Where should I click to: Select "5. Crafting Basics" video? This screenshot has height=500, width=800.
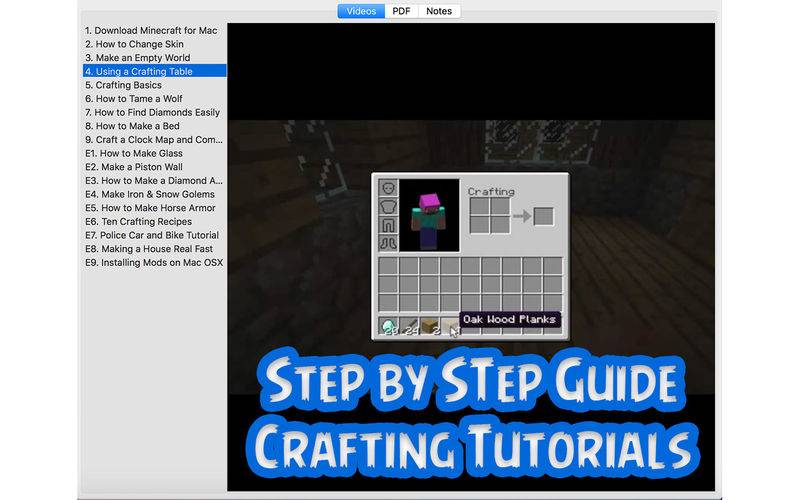coord(154,85)
